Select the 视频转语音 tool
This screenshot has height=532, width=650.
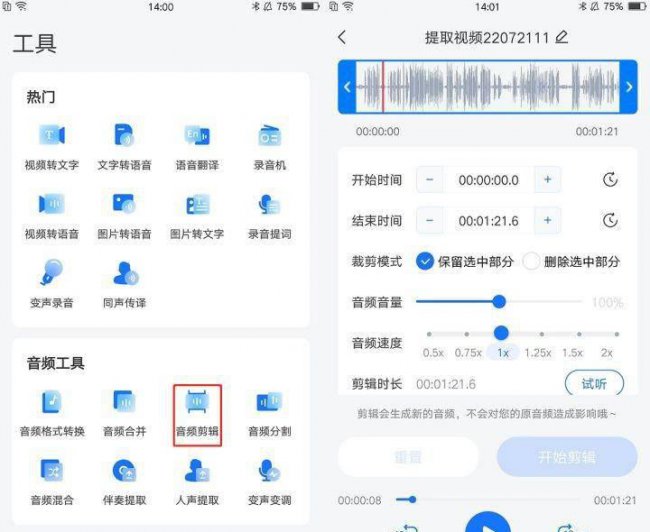click(51, 216)
